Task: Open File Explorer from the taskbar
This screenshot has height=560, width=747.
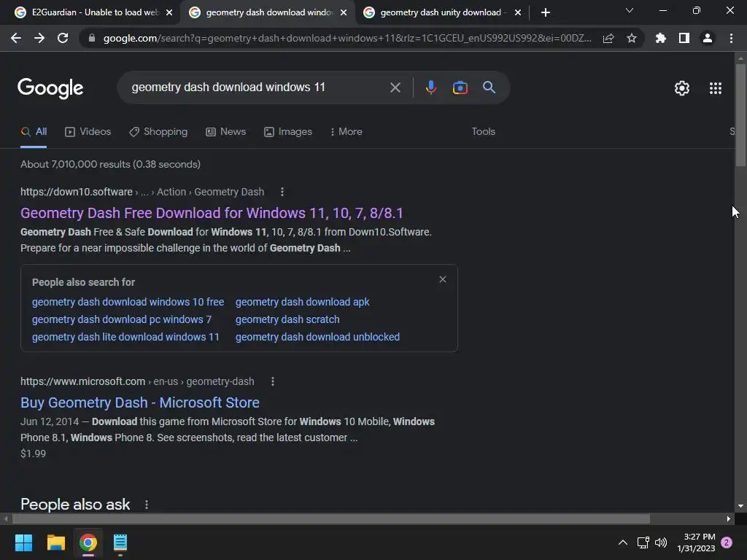Action: (x=55, y=542)
